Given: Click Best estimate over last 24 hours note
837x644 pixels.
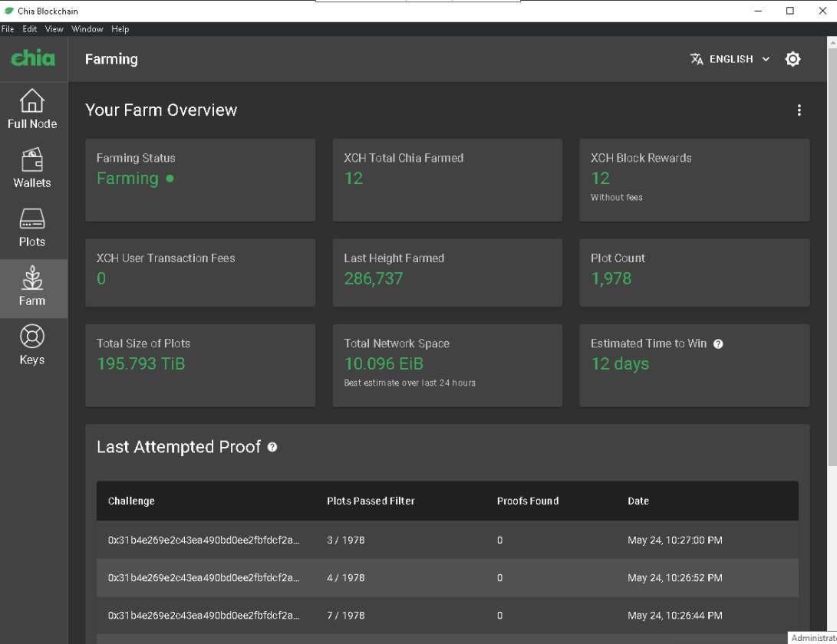Looking at the screenshot, I should [410, 383].
